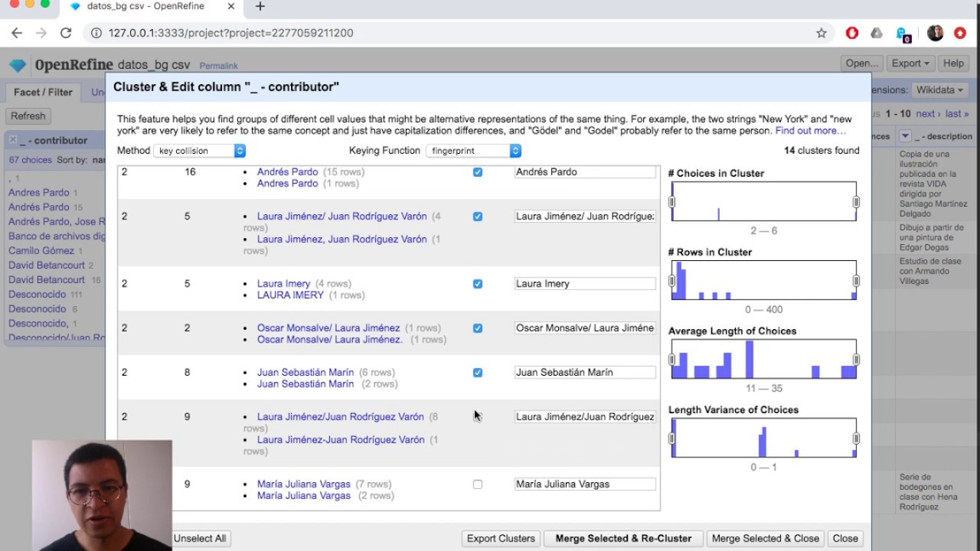
Task: Go to next page of rows
Action: 928,113
